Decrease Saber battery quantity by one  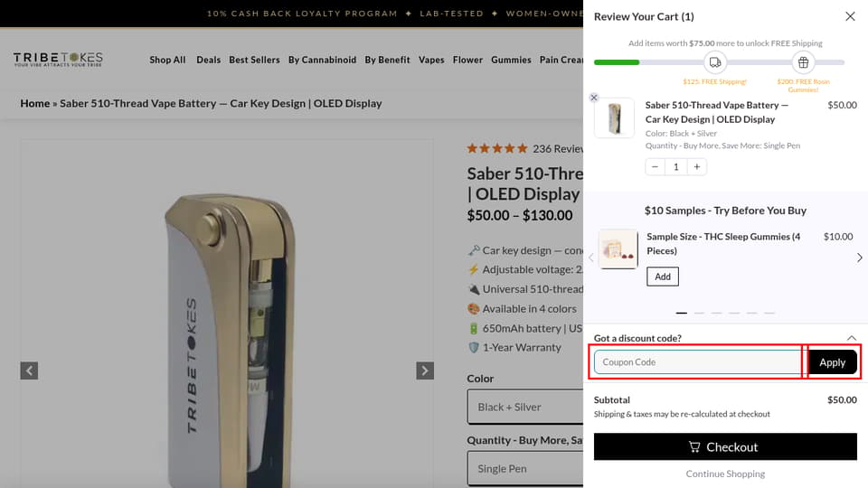655,166
